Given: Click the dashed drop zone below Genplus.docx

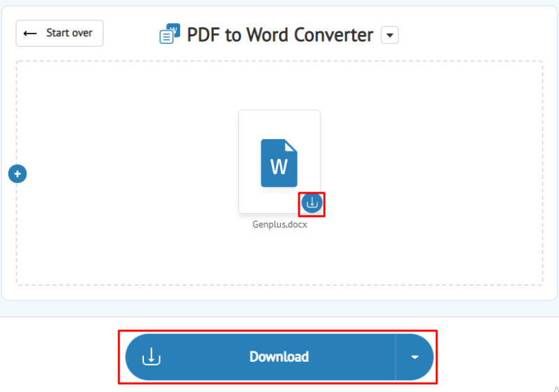Looking at the screenshot, I should (279, 259).
